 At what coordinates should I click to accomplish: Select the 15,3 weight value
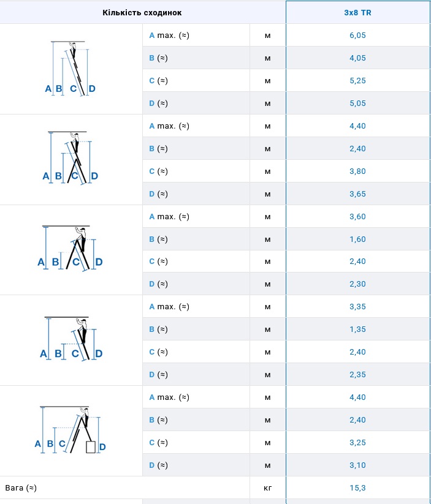click(x=358, y=488)
